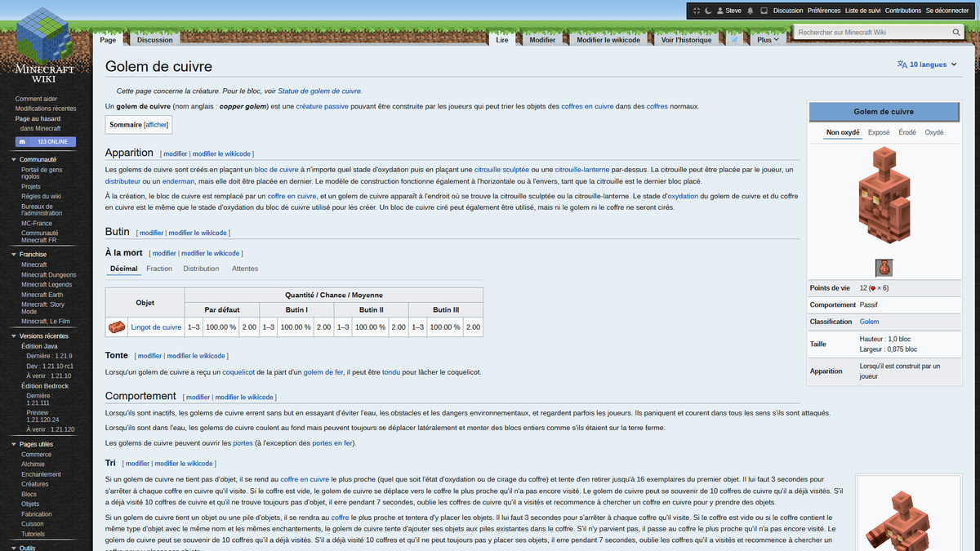Click the golem infobox image

[885, 194]
